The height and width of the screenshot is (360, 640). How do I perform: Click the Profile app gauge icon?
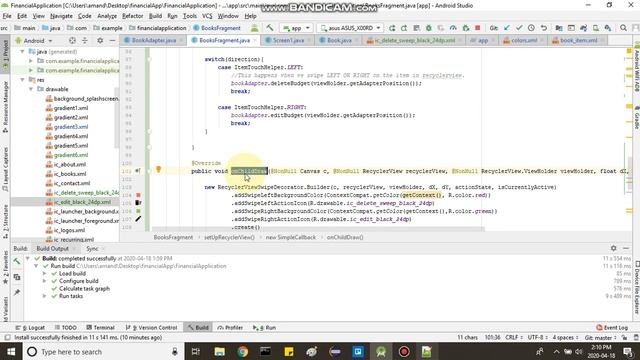(453, 28)
